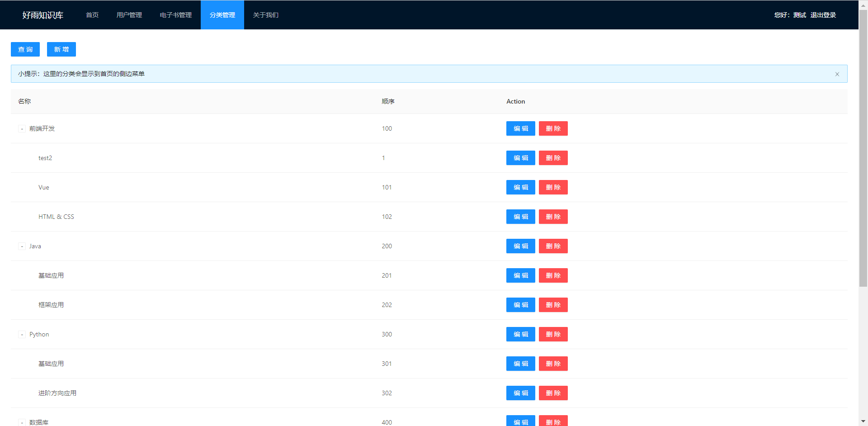Click the order value 100
Image resolution: width=868 pixels, height=426 pixels.
[387, 128]
